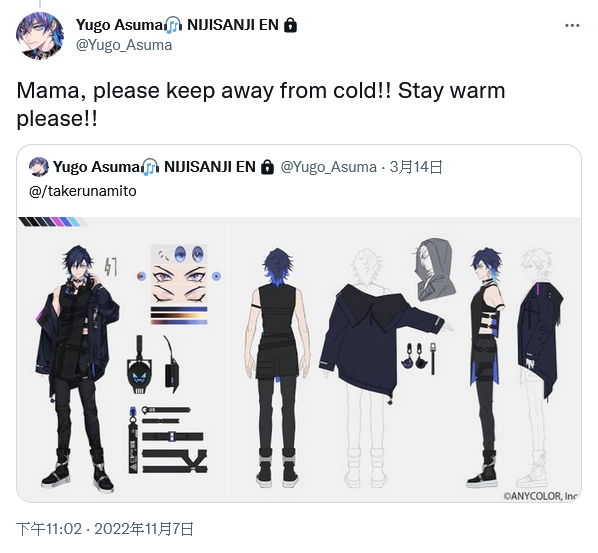The image size is (598, 553).
Task: Click the padlock icon beside NIJISANJI EN
Action: click(291, 25)
